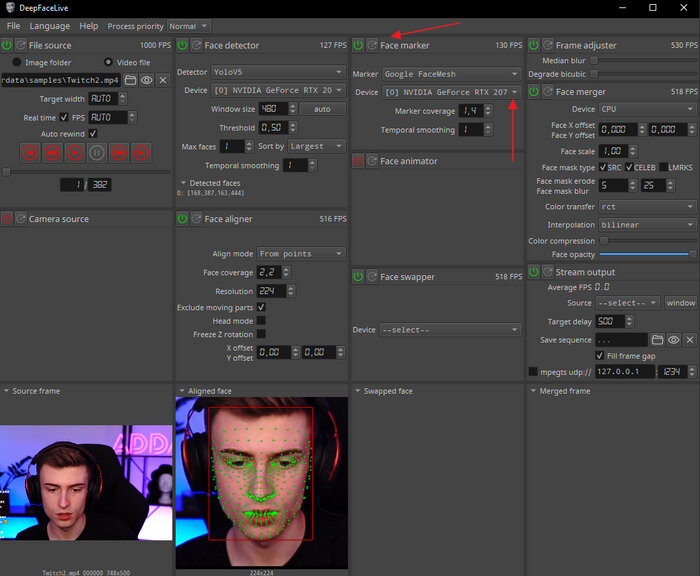
Task: Open the Language menu
Action: pyautogui.click(x=50, y=26)
